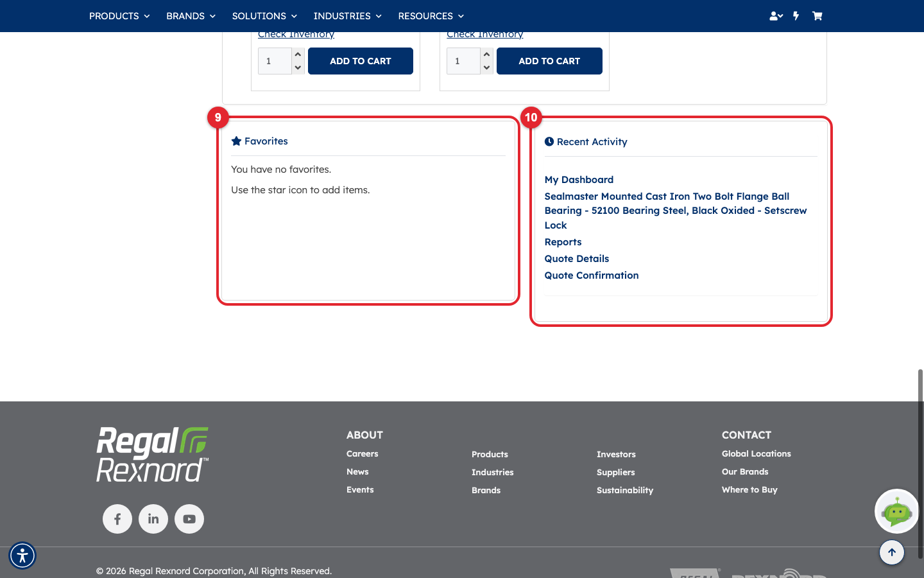The height and width of the screenshot is (578, 924).
Task: Add the left product to cart
Action: pyautogui.click(x=361, y=61)
